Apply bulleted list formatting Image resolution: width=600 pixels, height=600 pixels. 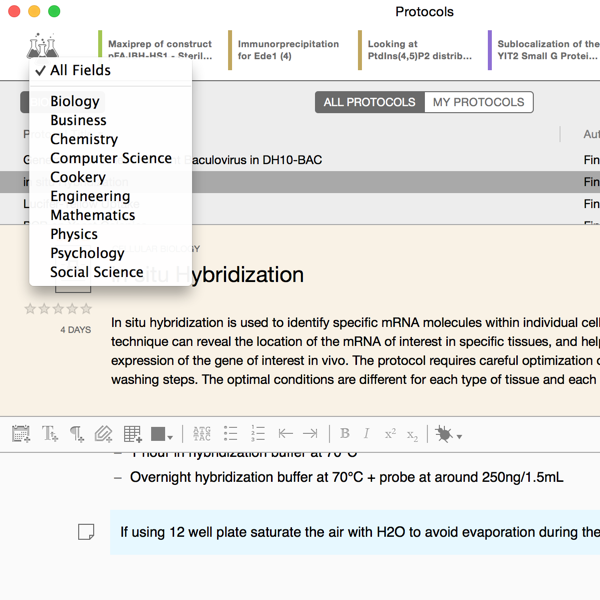tap(230, 434)
